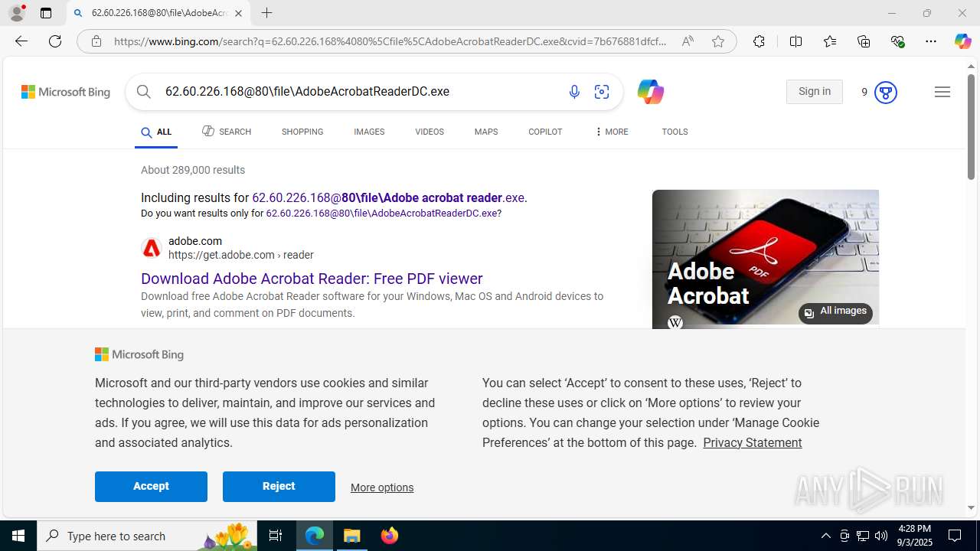Open Edge Settings and more menu

point(931,41)
